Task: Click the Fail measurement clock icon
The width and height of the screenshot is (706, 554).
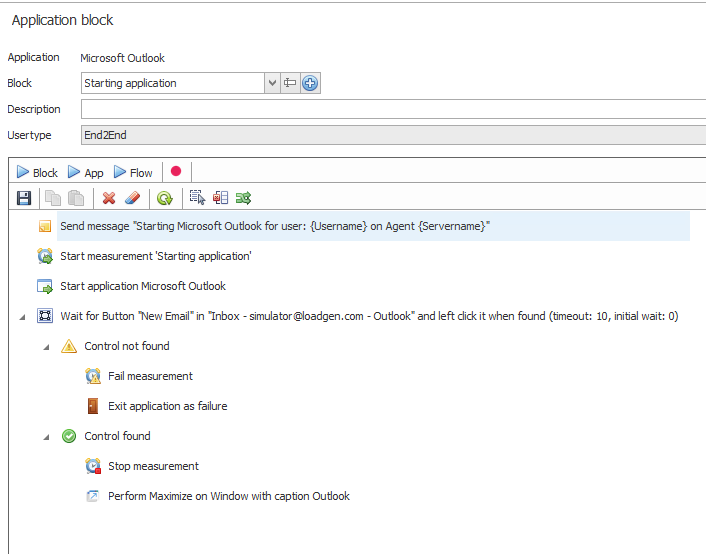Action: [93, 376]
